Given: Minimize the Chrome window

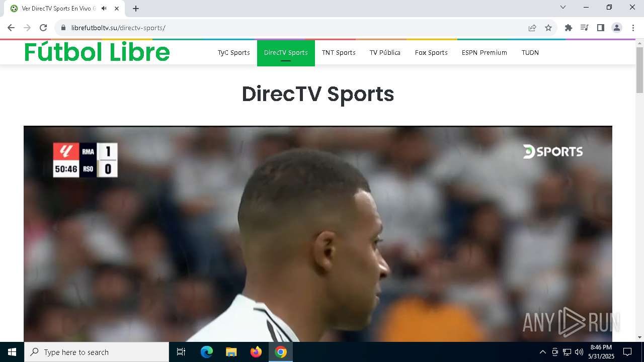Looking at the screenshot, I should coord(586,7).
